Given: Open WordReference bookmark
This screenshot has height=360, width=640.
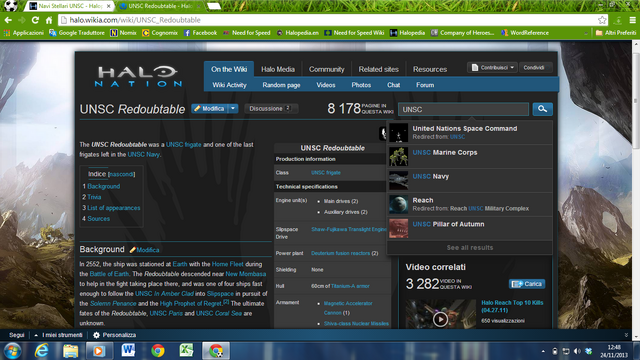Looking at the screenshot, I should coord(525,33).
